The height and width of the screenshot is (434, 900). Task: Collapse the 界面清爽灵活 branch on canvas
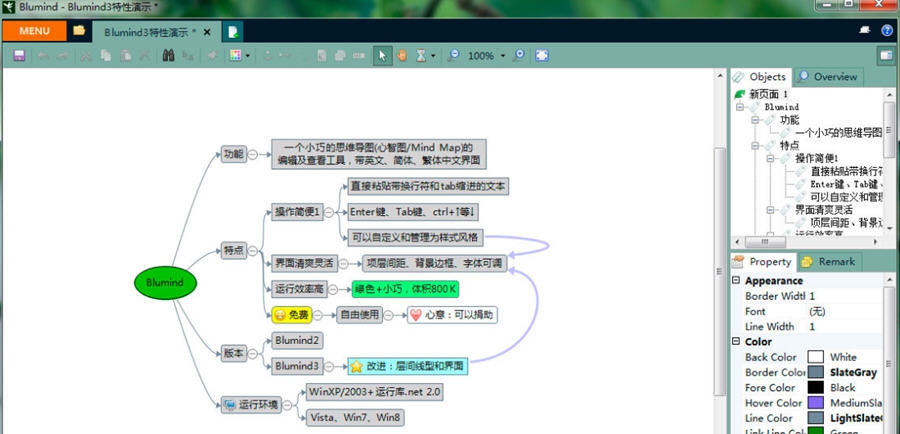click(x=343, y=264)
